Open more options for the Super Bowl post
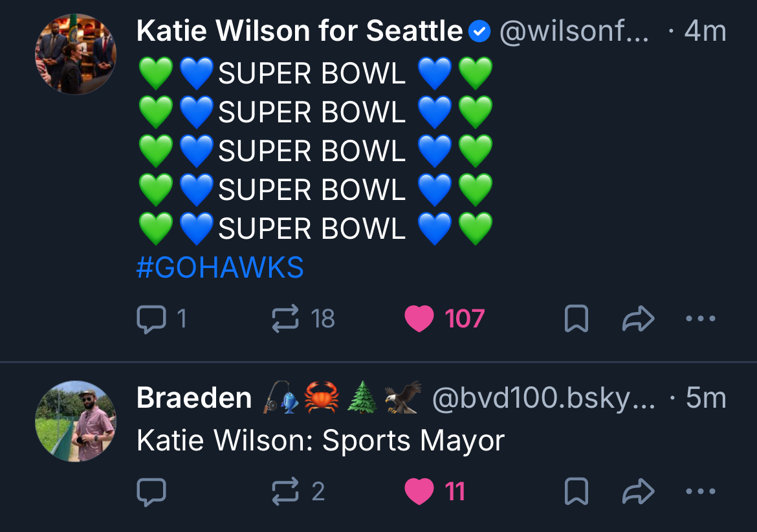 coord(700,319)
